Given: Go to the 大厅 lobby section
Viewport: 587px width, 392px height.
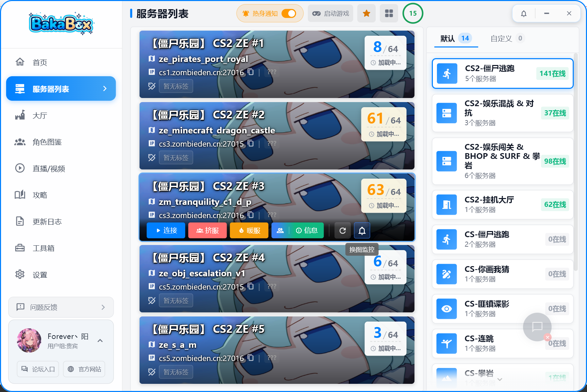Looking at the screenshot, I should [61, 115].
